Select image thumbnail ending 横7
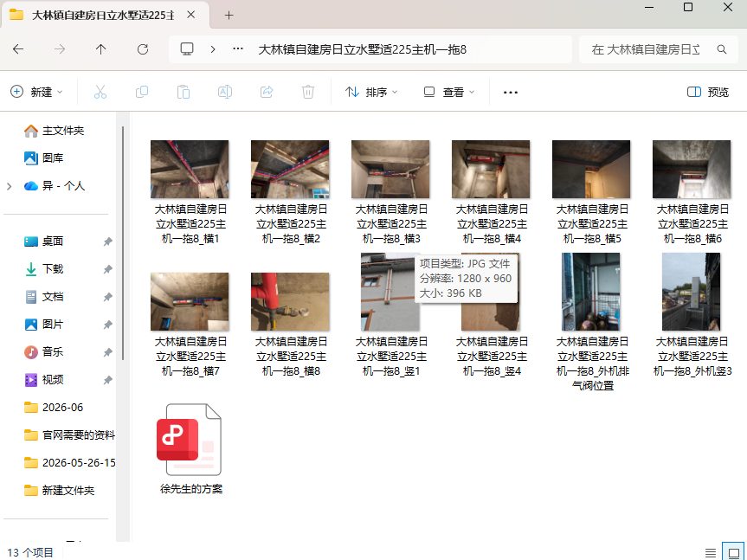This screenshot has width=747, height=560. coord(190,301)
